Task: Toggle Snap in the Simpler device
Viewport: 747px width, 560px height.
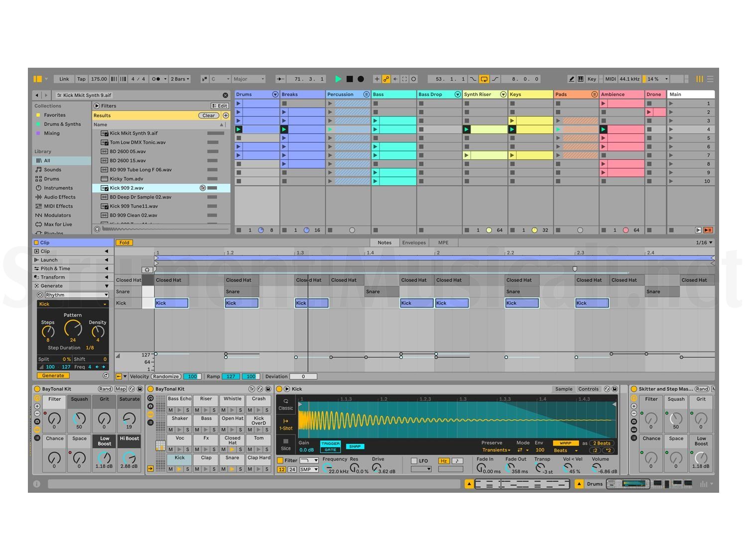Action: pos(355,446)
